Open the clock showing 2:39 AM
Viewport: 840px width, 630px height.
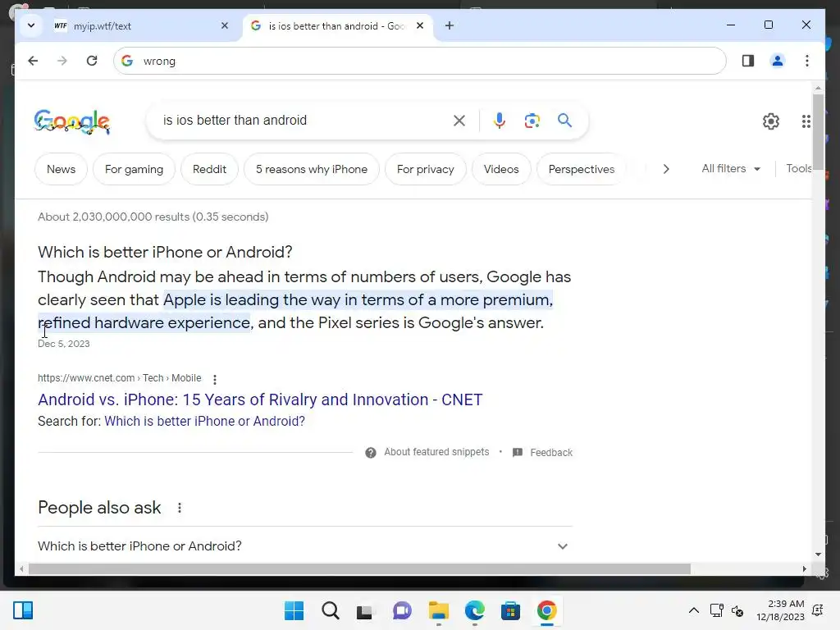coord(781,610)
